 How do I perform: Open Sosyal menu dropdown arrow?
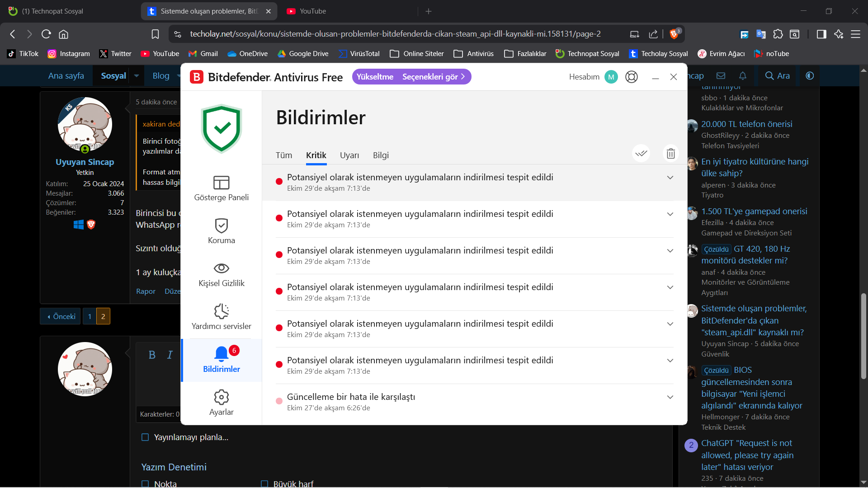coord(137,75)
